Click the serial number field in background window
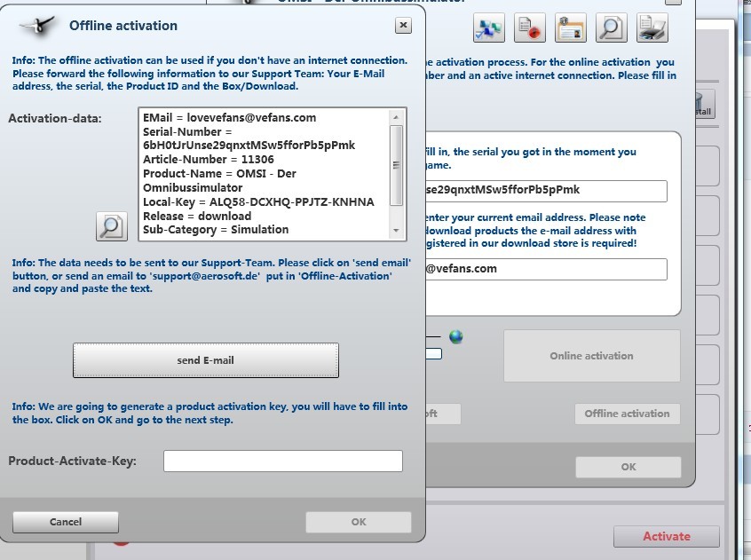This screenshot has height=560, width=751. 546,190
